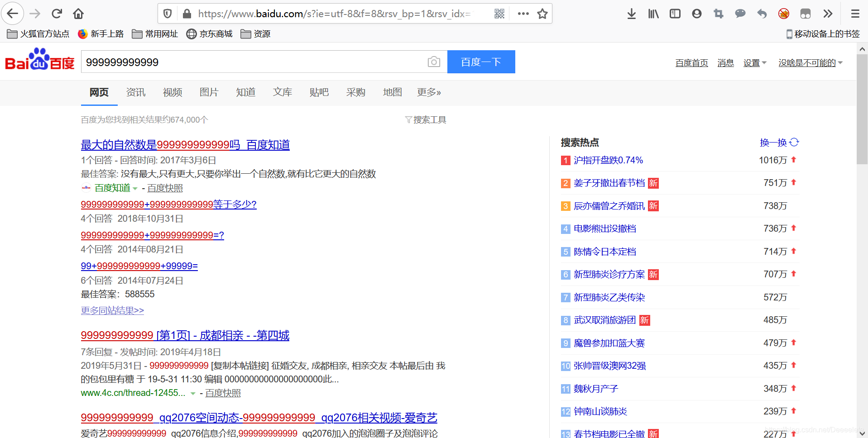Viewport: 868px width, 438px height.
Task: Open 999999999999+999999999999等于多少? link
Action: pos(168,205)
